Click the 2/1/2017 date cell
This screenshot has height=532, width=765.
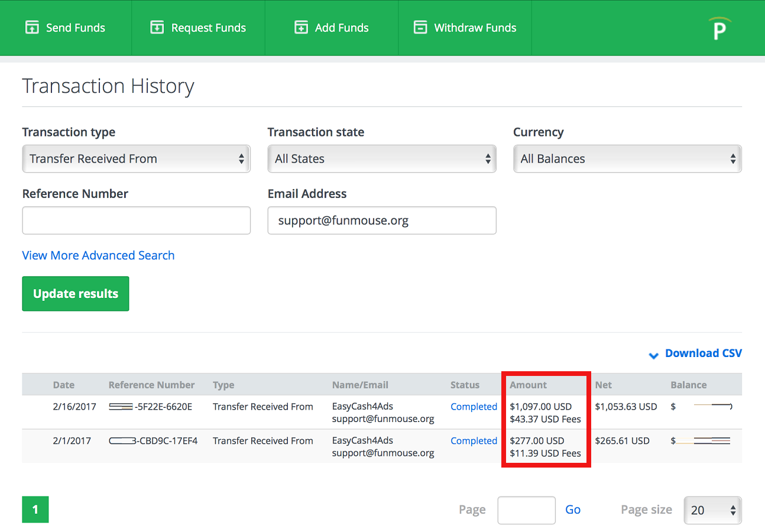72,441
